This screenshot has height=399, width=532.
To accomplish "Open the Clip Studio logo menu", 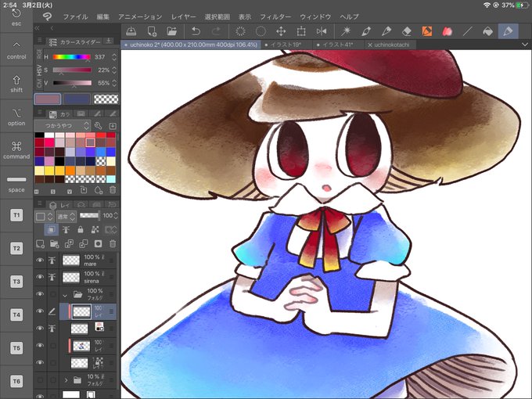I will click(x=47, y=16).
